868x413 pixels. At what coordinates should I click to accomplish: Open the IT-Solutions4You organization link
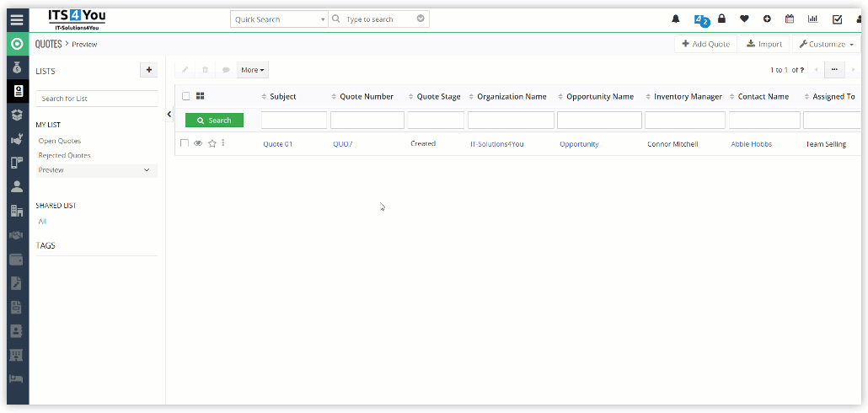click(496, 144)
